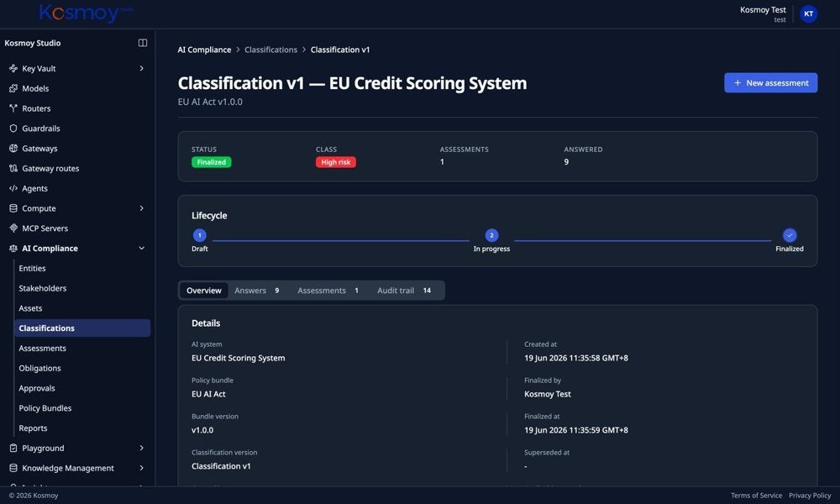Switch to the Answers tab
Viewport: 840px width, 504px height.
point(257,291)
